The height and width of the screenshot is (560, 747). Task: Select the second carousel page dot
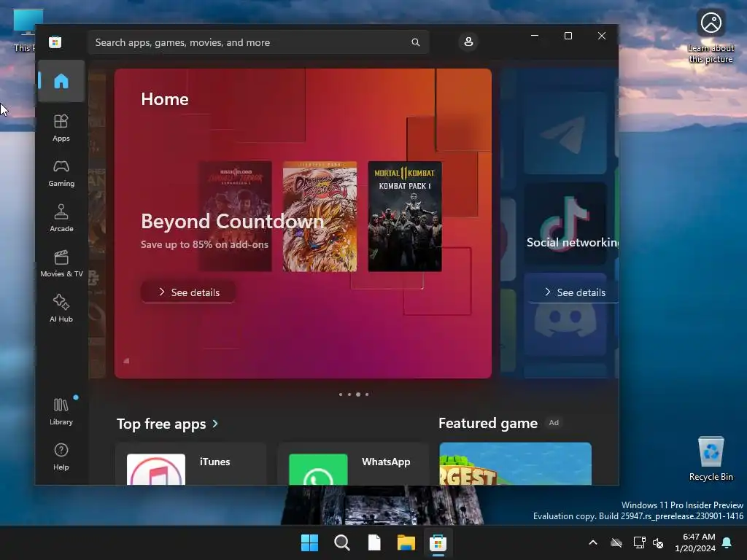click(349, 394)
